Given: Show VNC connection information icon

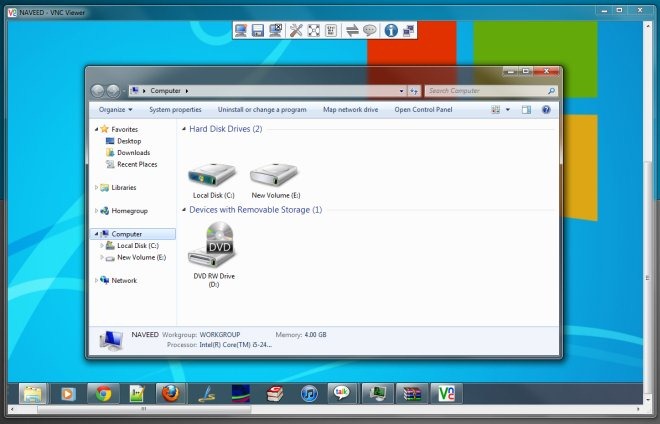Looking at the screenshot, I should [x=391, y=30].
